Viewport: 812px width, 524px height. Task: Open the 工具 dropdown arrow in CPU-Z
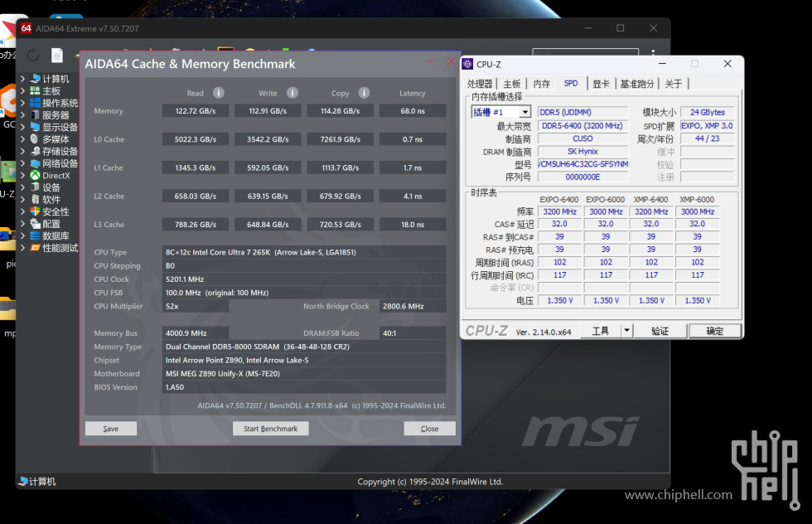626,331
